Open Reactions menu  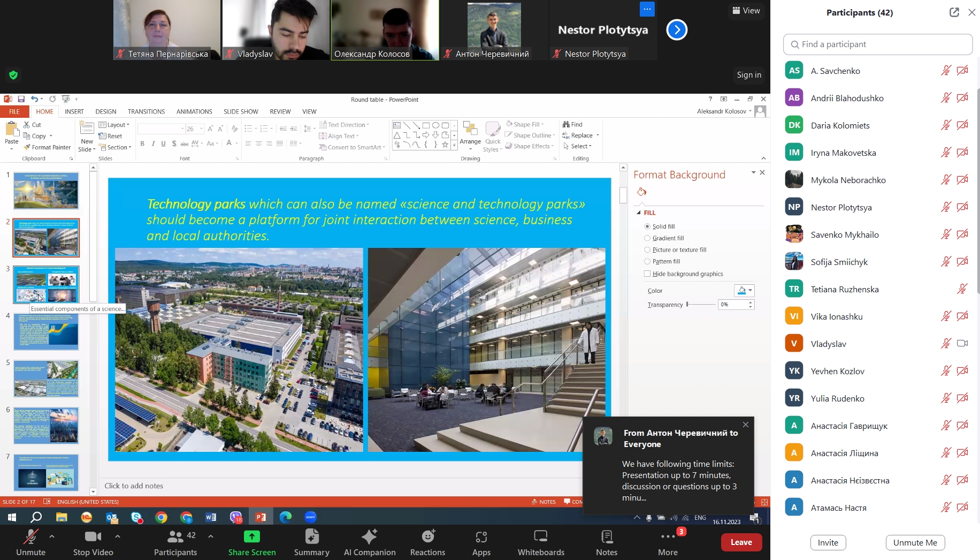coord(427,542)
